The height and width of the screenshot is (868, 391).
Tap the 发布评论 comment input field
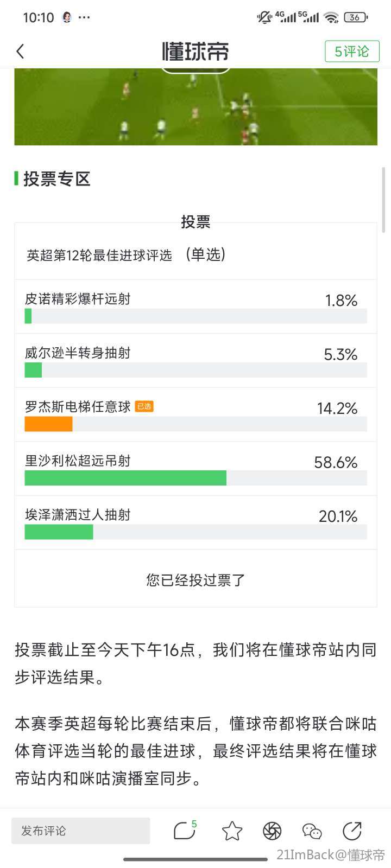(x=80, y=831)
